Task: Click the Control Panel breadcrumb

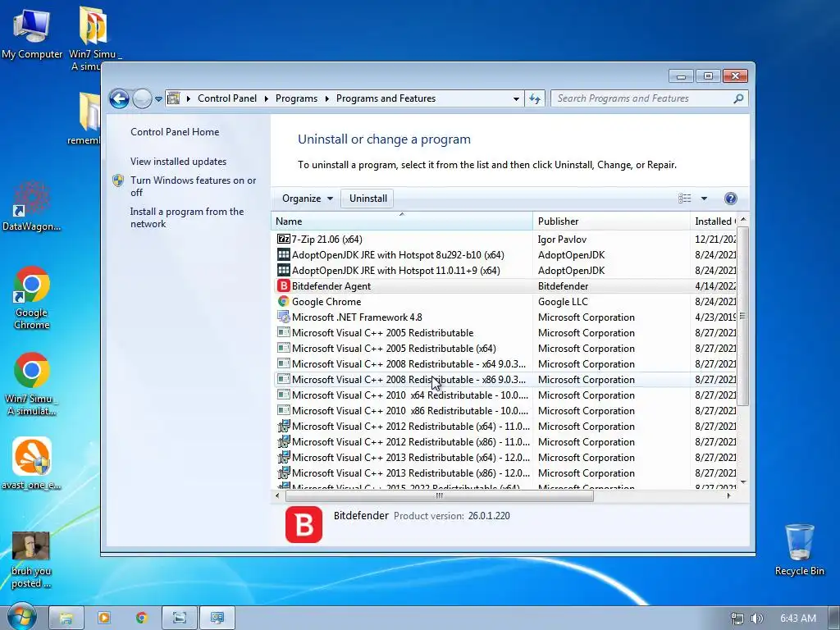Action: point(227,98)
